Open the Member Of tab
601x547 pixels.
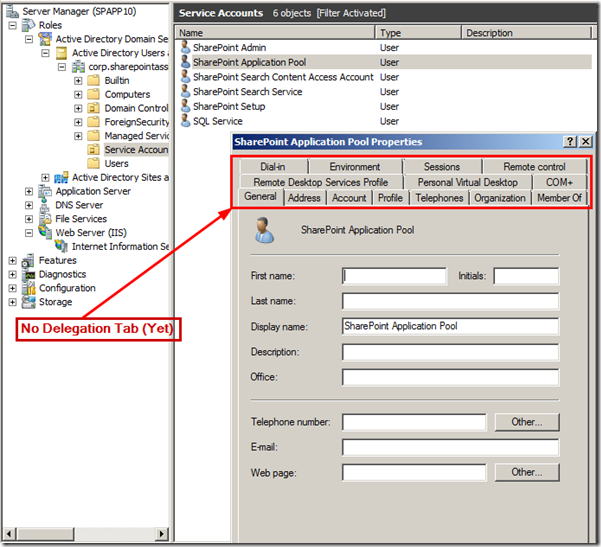coord(559,198)
